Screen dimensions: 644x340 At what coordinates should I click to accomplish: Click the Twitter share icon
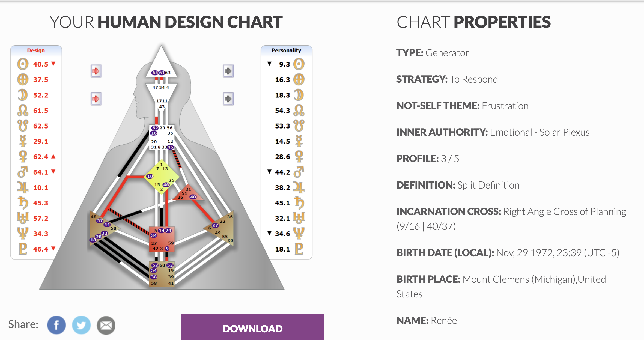coord(81,325)
